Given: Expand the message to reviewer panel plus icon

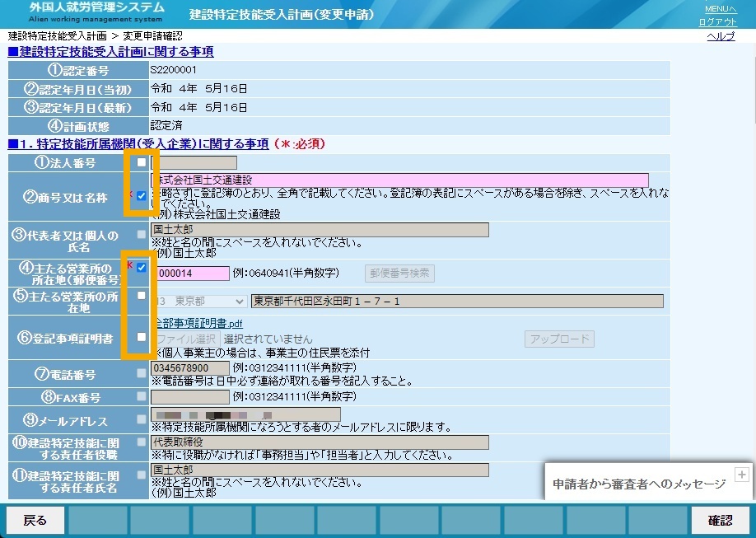Looking at the screenshot, I should tap(741, 475).
